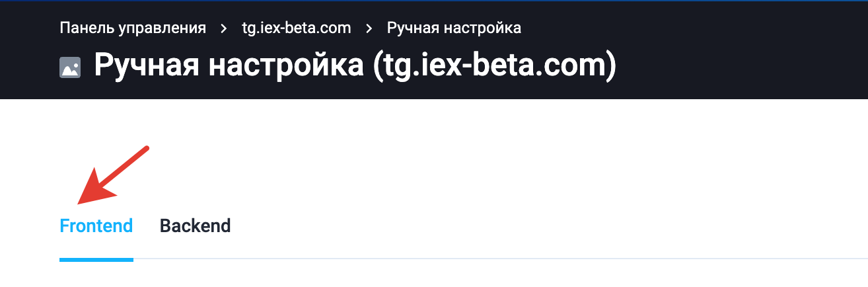
Task: Go to the tg.iex-beta.com breadcrumb link
Action: 297,28
